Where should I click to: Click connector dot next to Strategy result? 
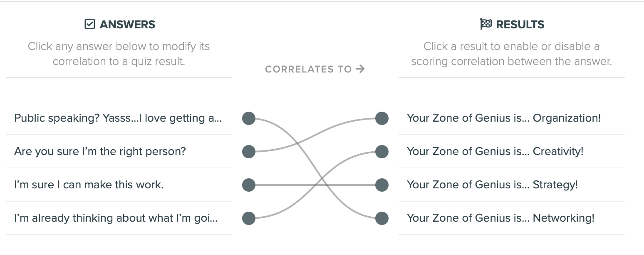[x=382, y=185]
